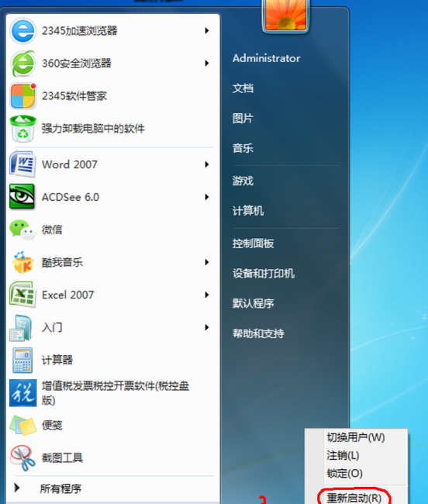Expand the 酷我音乐 jump list arrow

pyautogui.click(x=207, y=262)
